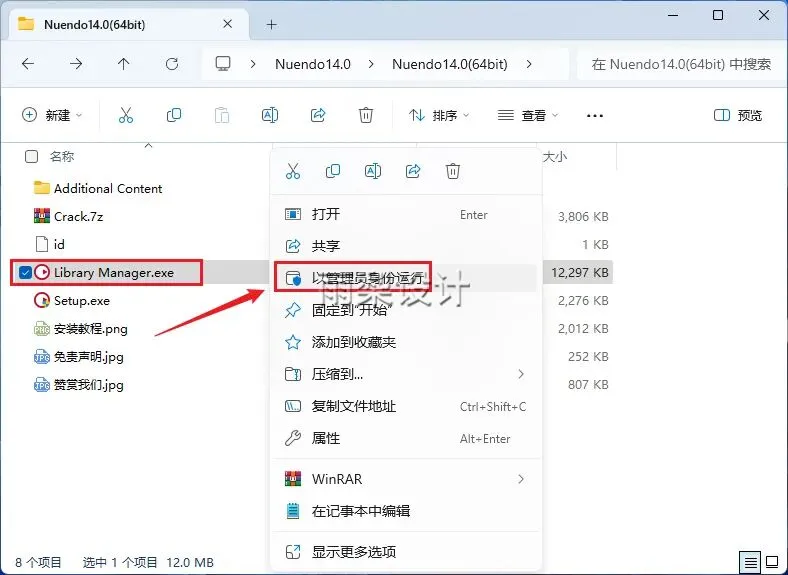This screenshot has height=575, width=788.
Task: Select 固定到"开始" in the context menu
Action: [406, 310]
